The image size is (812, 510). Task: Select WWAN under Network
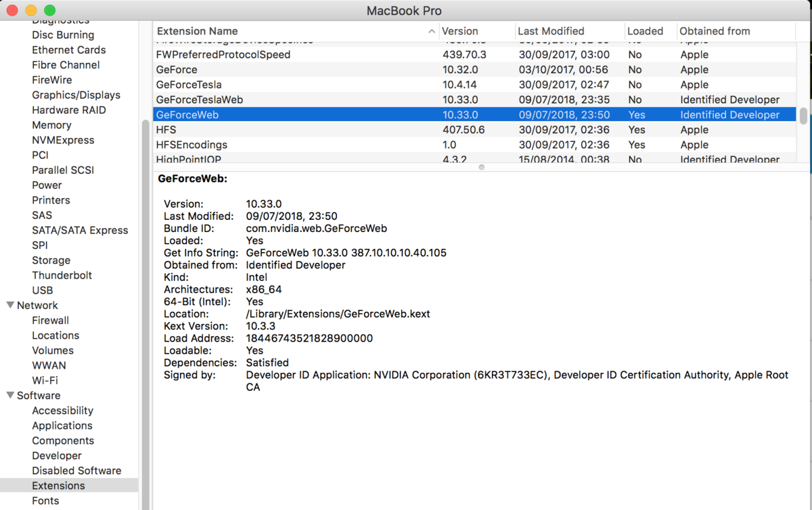49,365
